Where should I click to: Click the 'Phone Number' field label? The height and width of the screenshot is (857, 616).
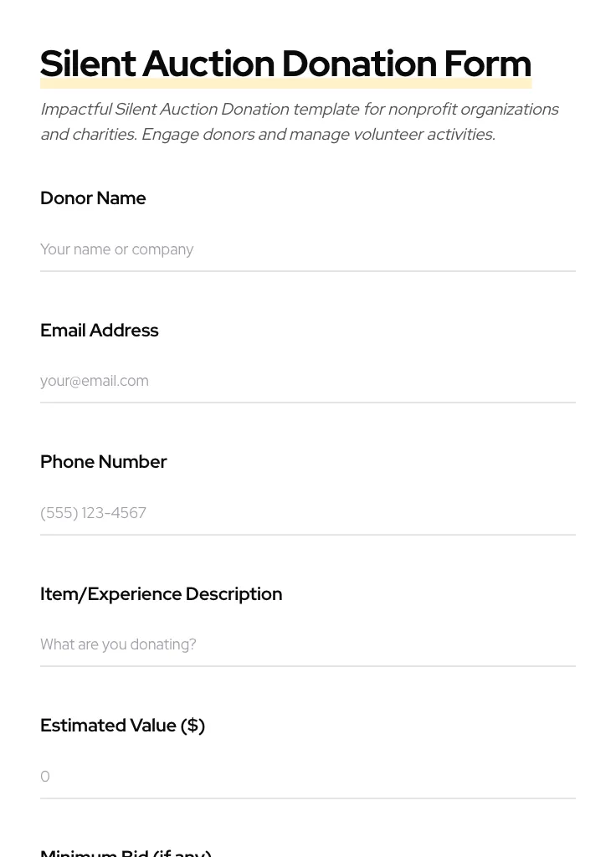[x=103, y=462]
